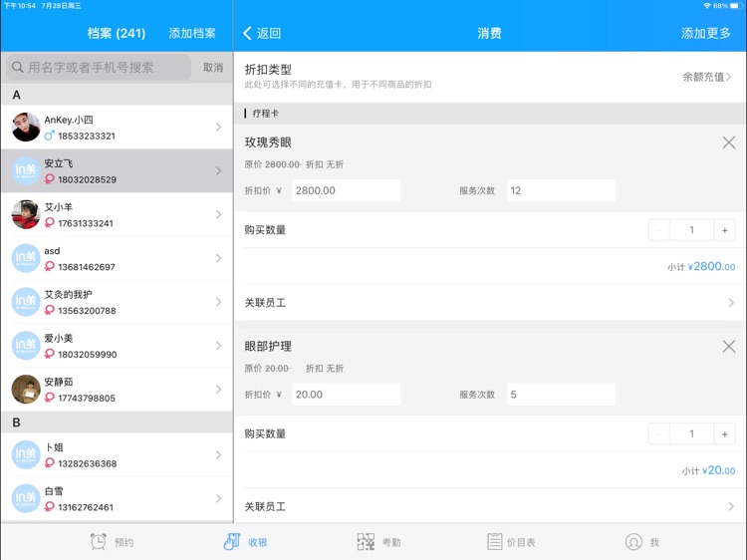Screen dimensions: 747x560
Task: Click the 价目表 price list icon
Action: coord(494,542)
